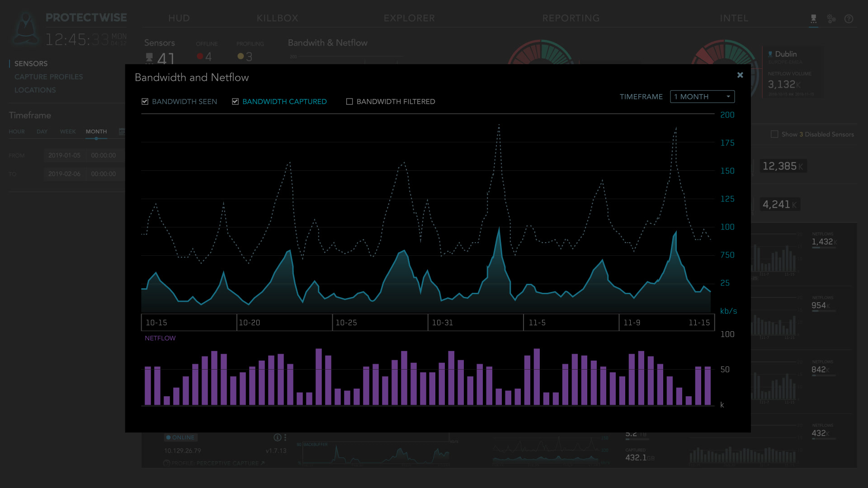Viewport: 868px width, 488px height.
Task: Click the profiling sensors yellow dot indicator
Action: [241, 56]
